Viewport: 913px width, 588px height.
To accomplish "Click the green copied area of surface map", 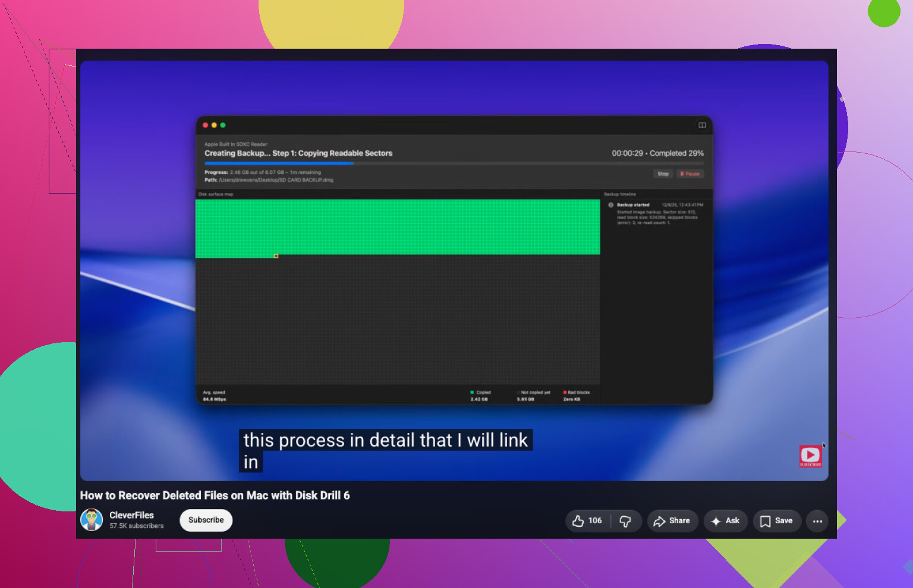I will click(x=397, y=226).
